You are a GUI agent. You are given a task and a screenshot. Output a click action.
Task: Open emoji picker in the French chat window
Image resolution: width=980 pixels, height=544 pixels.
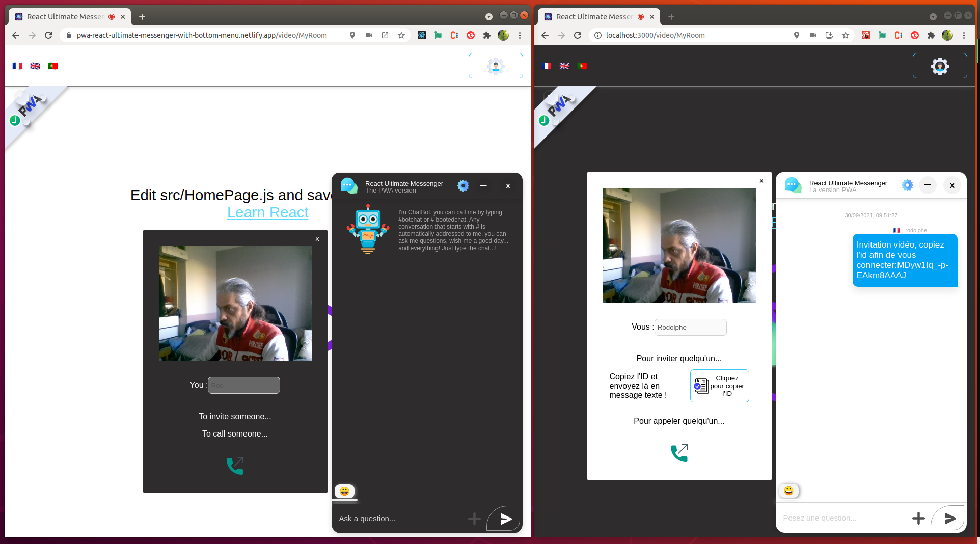coord(788,491)
